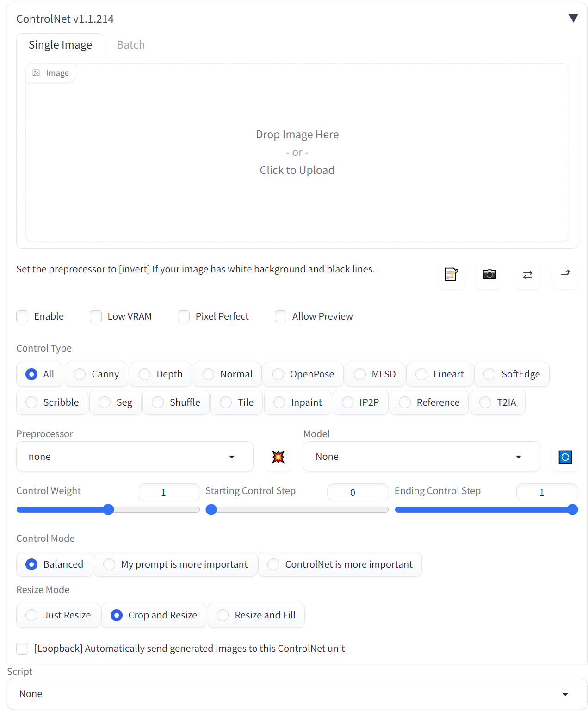
Task: Click the Starting Control Step slider handle
Action: [211, 510]
